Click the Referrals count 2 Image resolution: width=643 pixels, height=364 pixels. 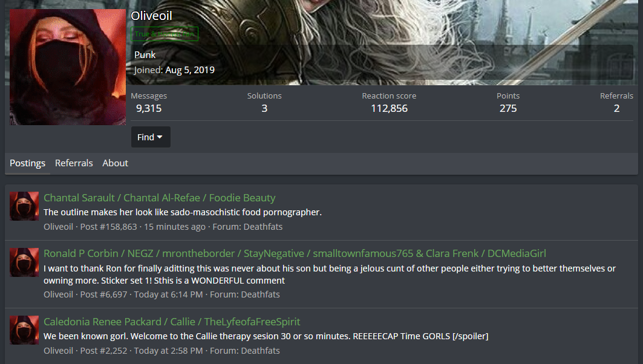[616, 108]
